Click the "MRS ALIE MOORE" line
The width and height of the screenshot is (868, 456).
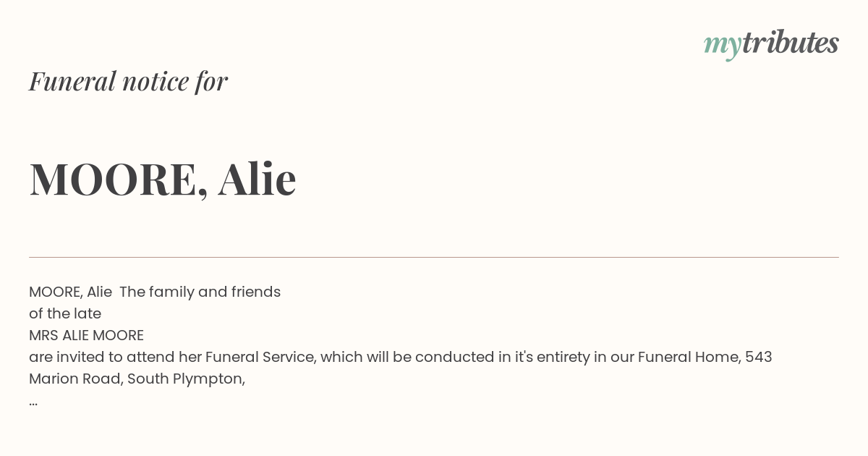point(86,335)
